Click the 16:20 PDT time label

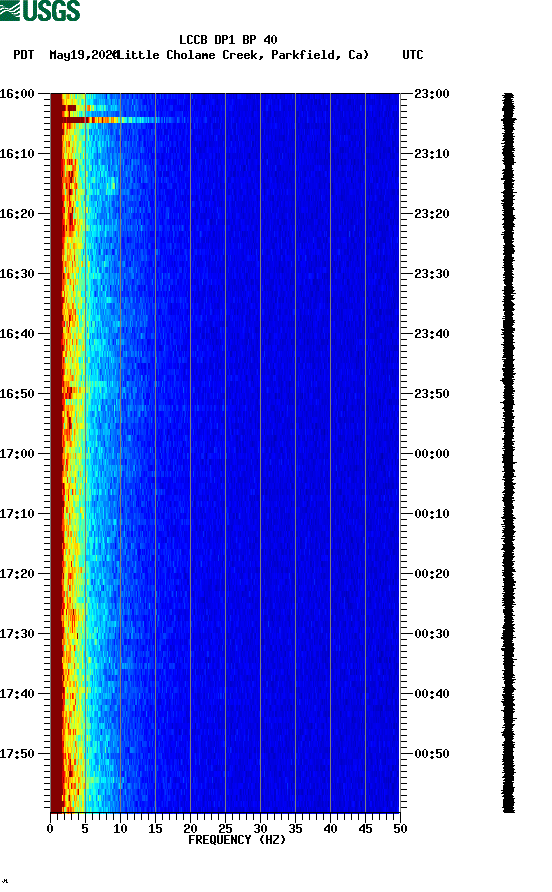coord(17,213)
